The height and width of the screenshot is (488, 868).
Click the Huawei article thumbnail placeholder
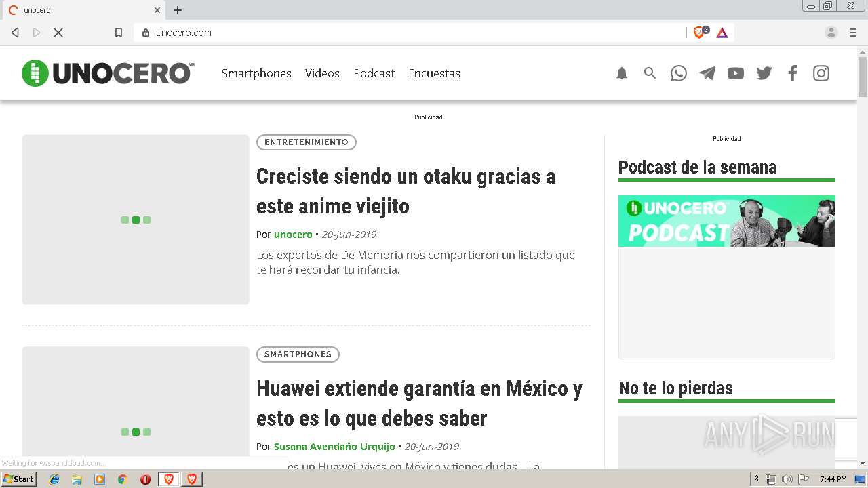(136, 407)
